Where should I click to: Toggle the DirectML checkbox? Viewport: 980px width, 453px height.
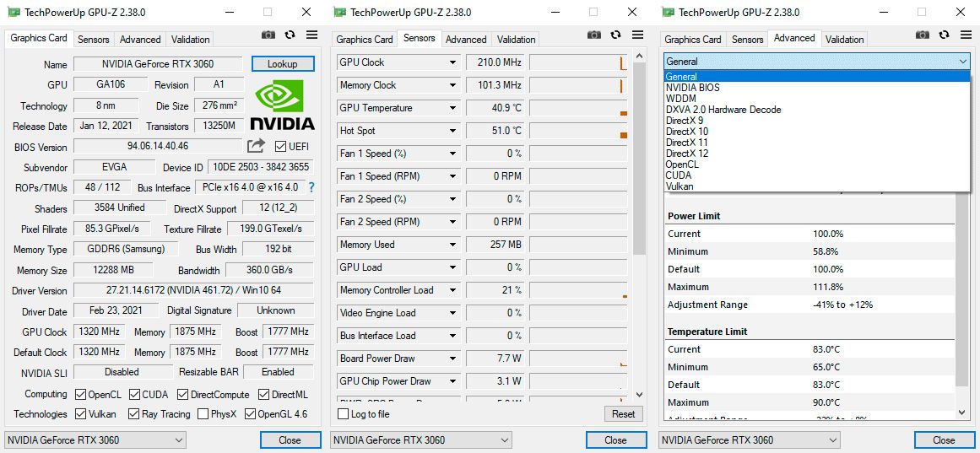[263, 395]
